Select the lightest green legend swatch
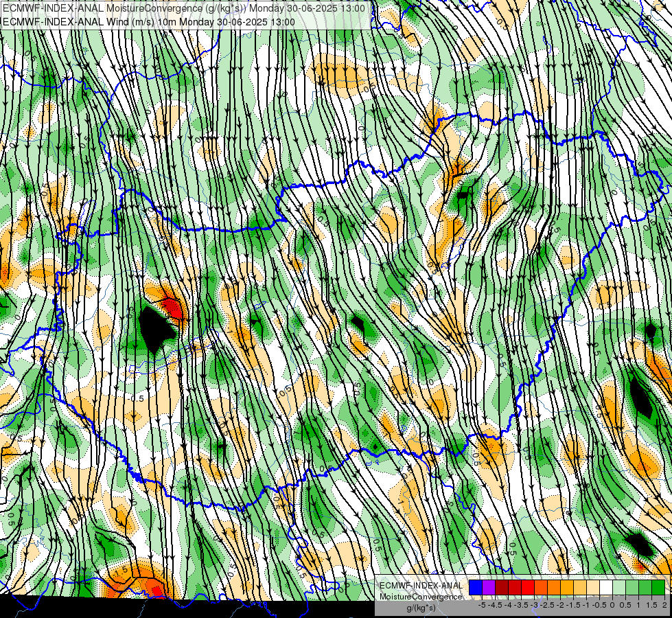This screenshot has height=618, width=672. [619, 588]
